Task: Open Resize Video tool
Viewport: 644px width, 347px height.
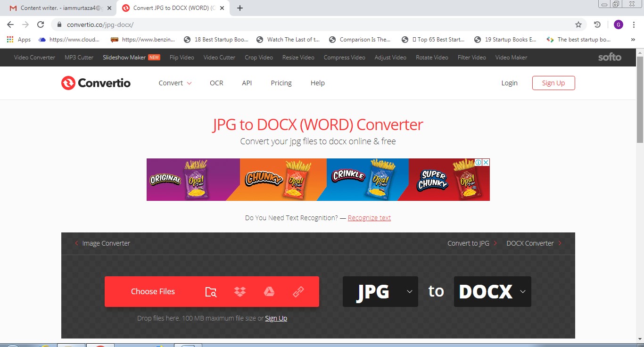Action: [x=298, y=58]
